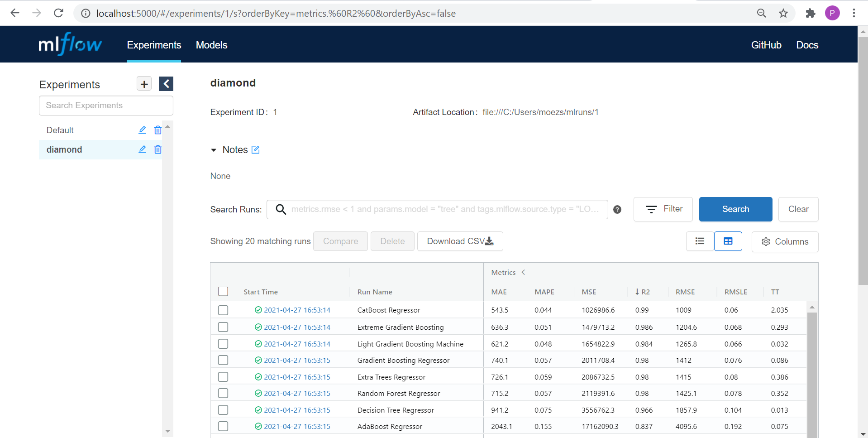The image size is (868, 438).
Task: Bookmark this page with the star icon
Action: pyautogui.click(x=783, y=13)
